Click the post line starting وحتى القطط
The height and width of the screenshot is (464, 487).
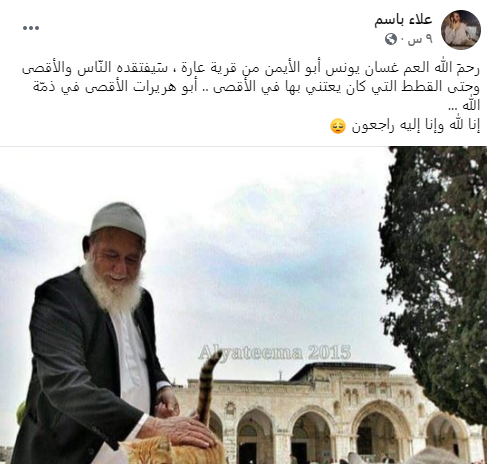click(x=256, y=87)
